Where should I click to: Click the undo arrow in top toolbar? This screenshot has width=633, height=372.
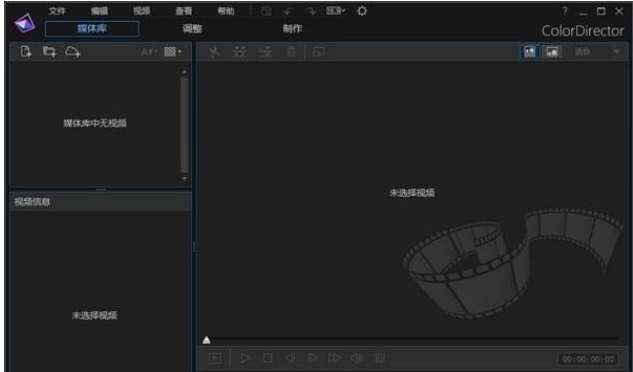pos(288,11)
